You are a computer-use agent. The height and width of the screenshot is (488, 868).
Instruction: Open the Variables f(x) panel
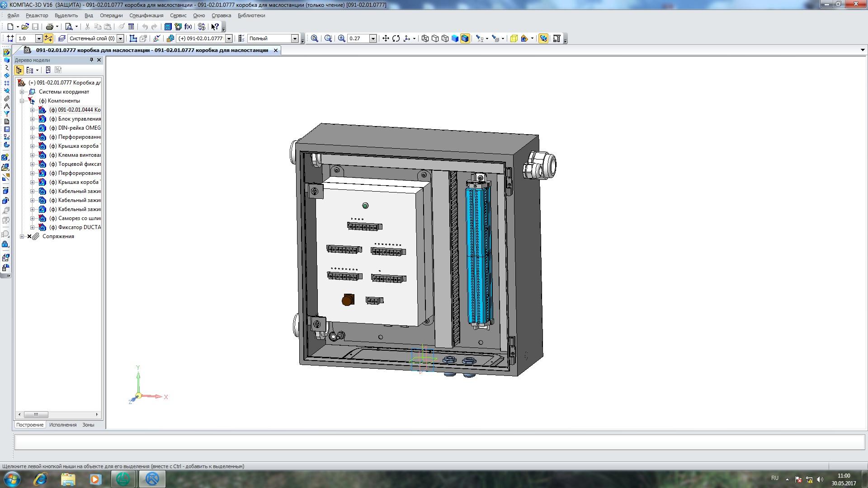[188, 27]
